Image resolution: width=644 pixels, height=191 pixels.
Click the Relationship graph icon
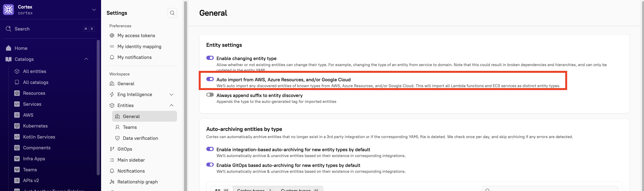point(112,182)
